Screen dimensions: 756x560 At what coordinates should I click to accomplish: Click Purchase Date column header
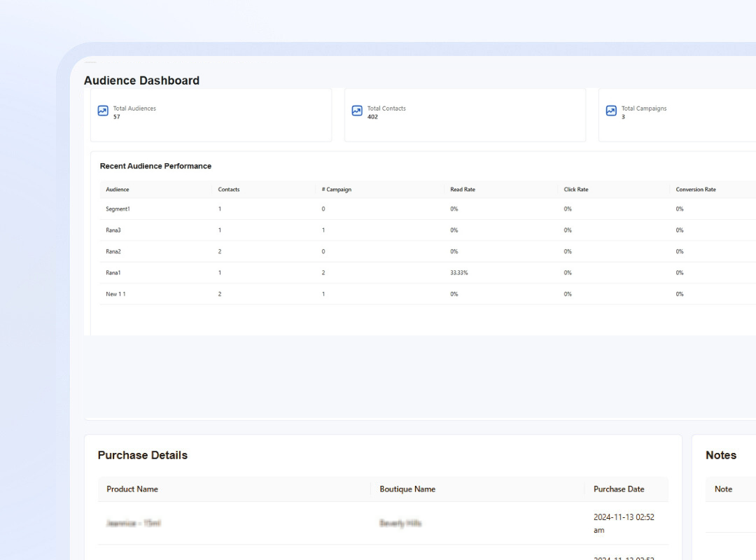[x=619, y=489]
